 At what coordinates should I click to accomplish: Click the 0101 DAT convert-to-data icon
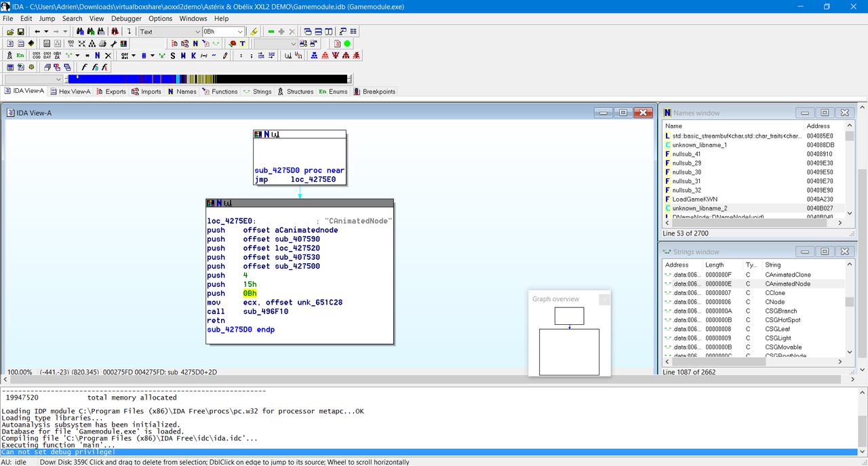[x=47, y=56]
